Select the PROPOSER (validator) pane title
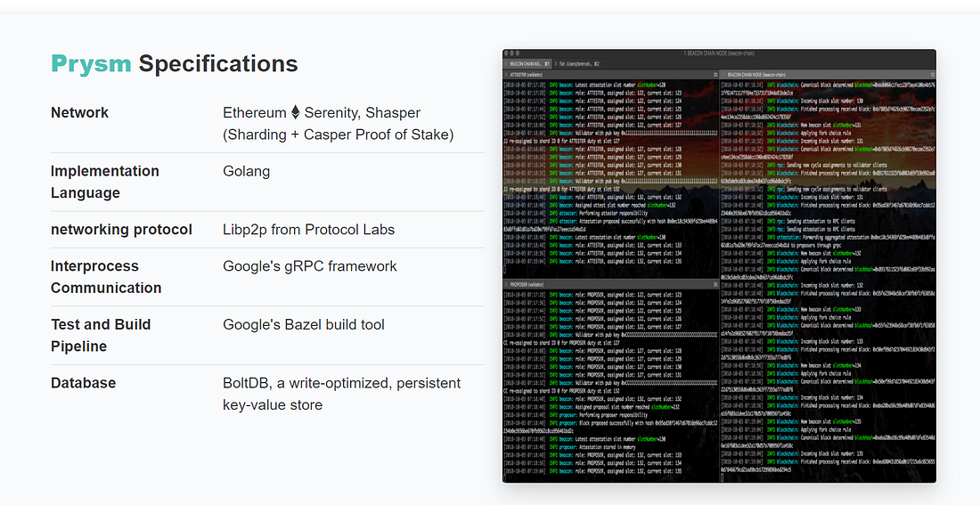This screenshot has width=980, height=505. (x=527, y=284)
